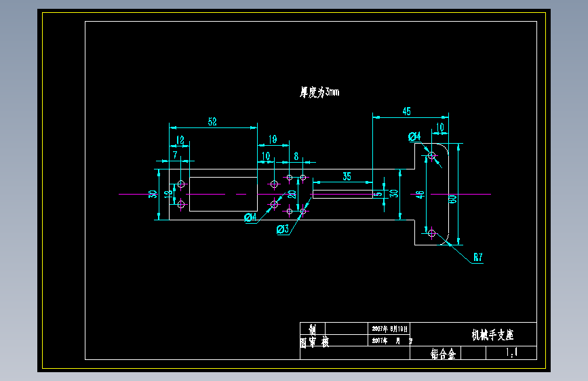Screen dimensions: 588x381
Task: Click the "60" vertical dimension
Action: pyautogui.click(x=453, y=199)
